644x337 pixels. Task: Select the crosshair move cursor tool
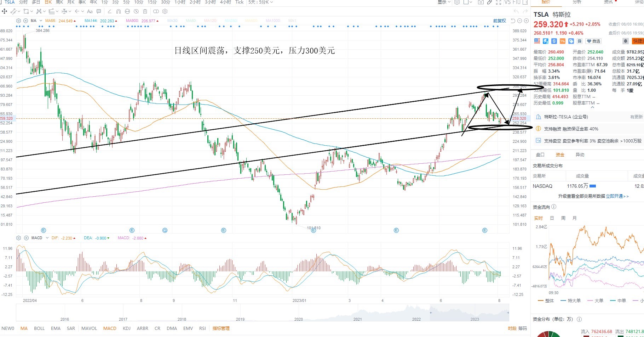[5, 11]
